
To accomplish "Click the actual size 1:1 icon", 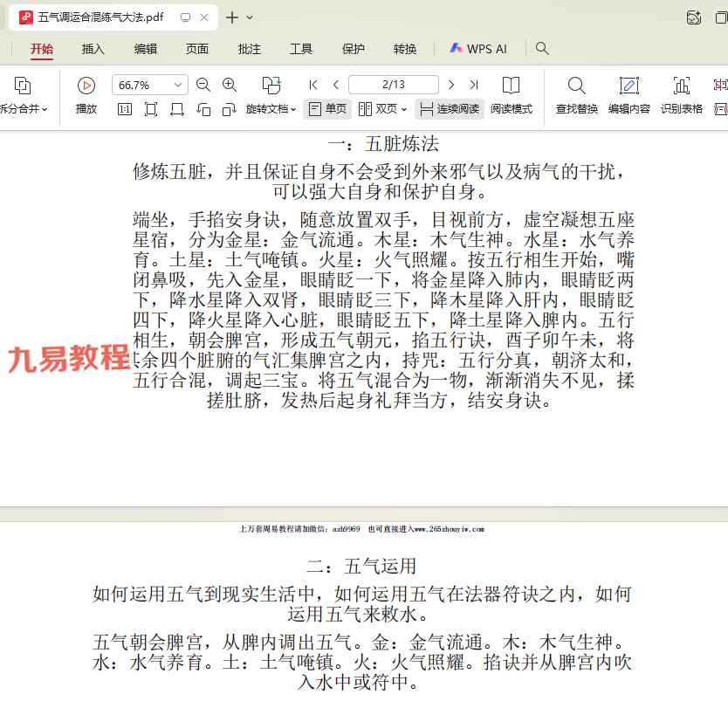I will (125, 109).
